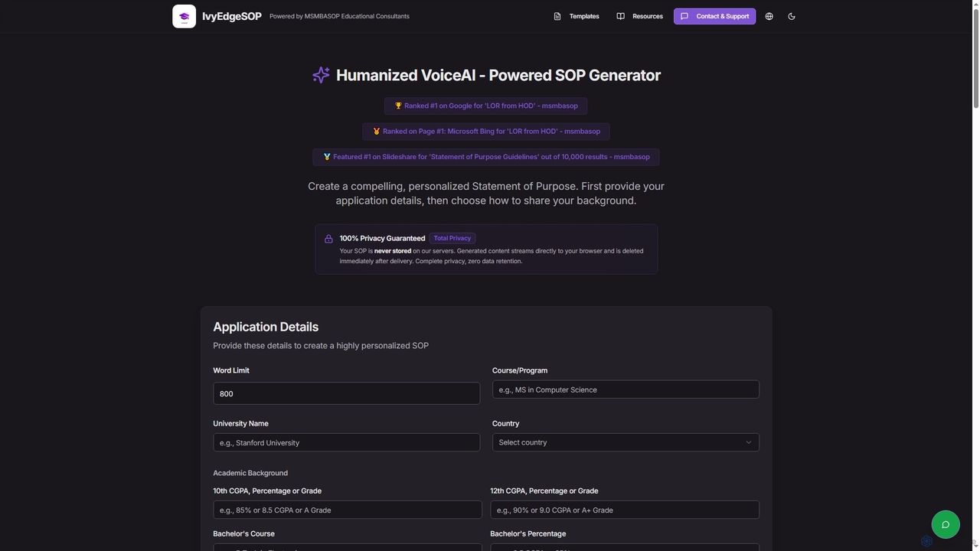
Task: Click the IvyEdgeSOP graduation cap logo
Action: pyautogui.click(x=184, y=16)
